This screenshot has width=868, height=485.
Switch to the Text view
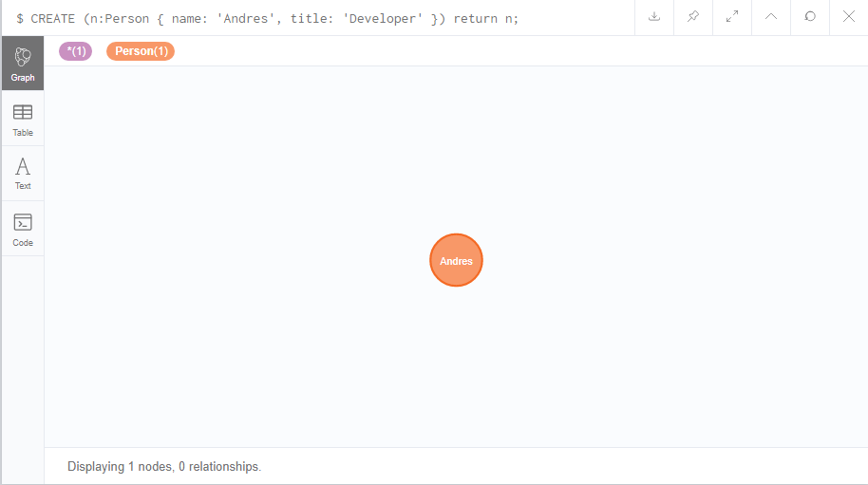pyautogui.click(x=23, y=174)
